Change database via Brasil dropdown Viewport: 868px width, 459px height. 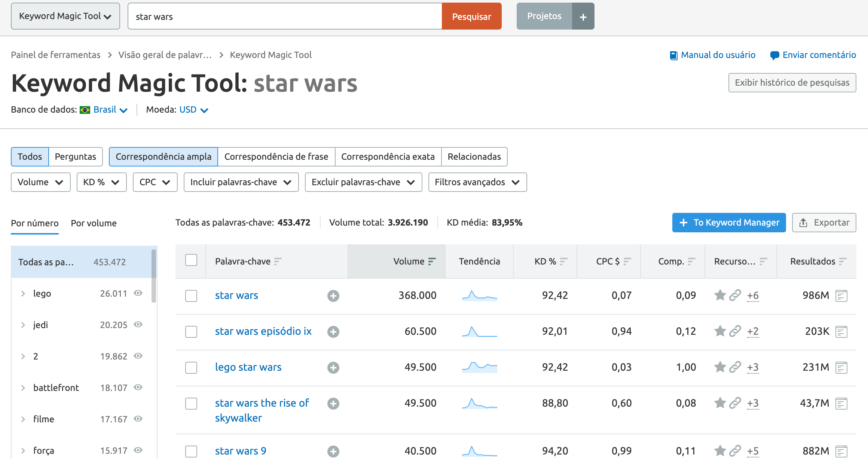tap(110, 110)
